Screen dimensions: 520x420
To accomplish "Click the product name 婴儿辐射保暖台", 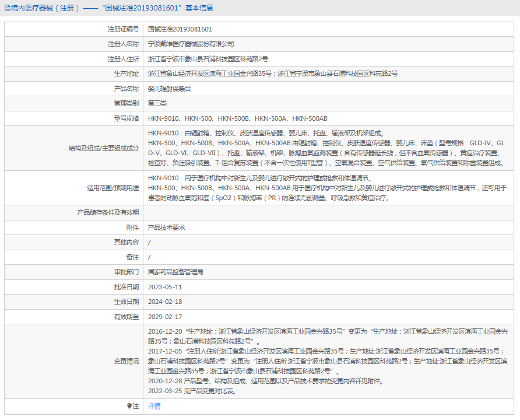I will point(169,89).
